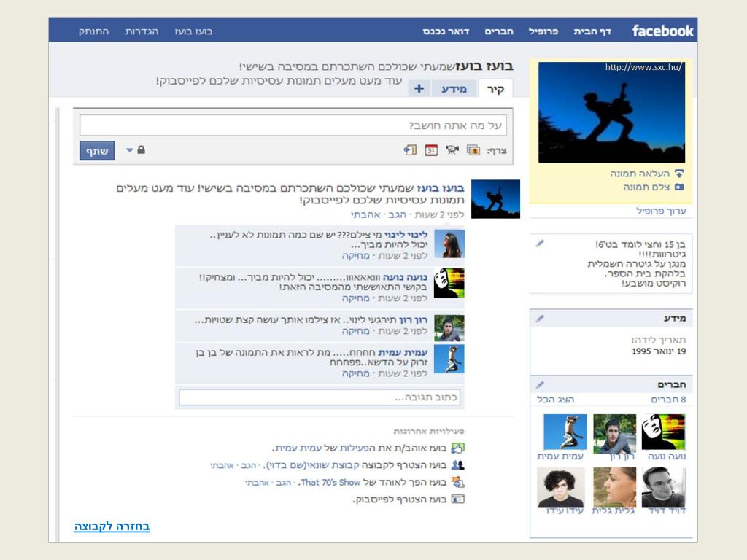Click ערוך פרופיל edit profile link

tap(661, 211)
